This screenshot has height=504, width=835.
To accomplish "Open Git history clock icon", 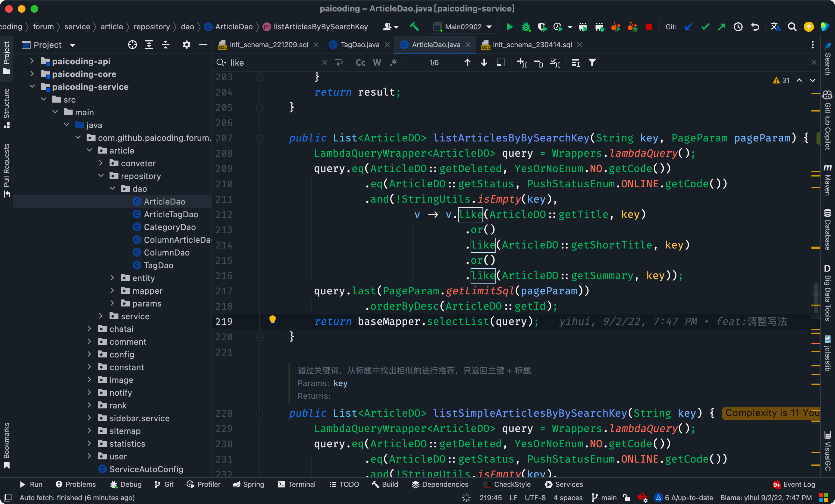I will (738, 27).
